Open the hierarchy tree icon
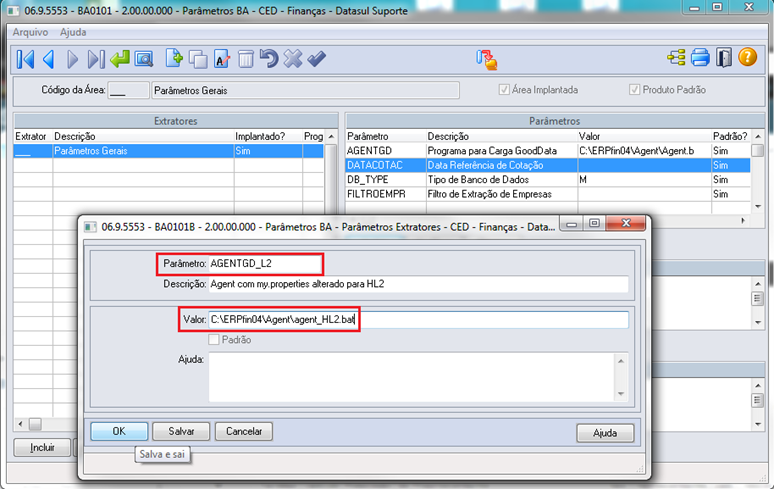The image size is (774, 489). point(676,58)
